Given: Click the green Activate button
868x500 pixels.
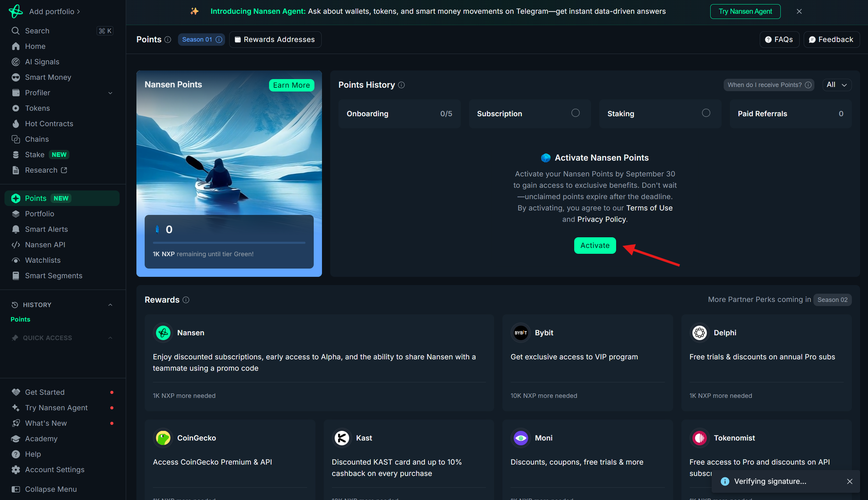Looking at the screenshot, I should [595, 245].
